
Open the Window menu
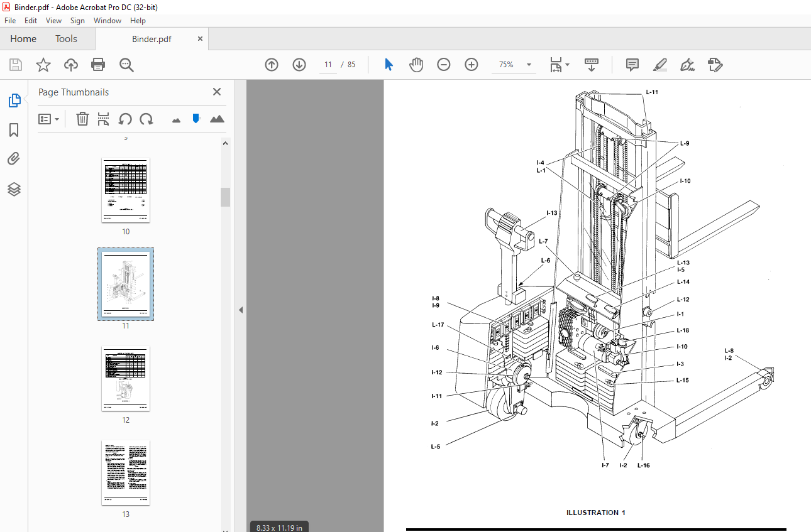[108, 21]
